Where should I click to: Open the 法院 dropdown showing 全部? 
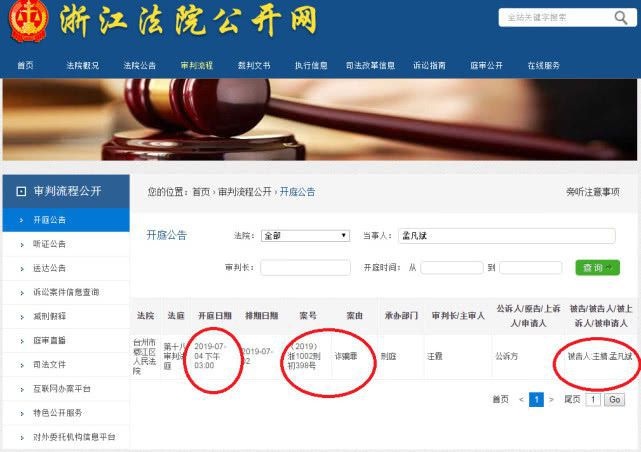click(304, 236)
